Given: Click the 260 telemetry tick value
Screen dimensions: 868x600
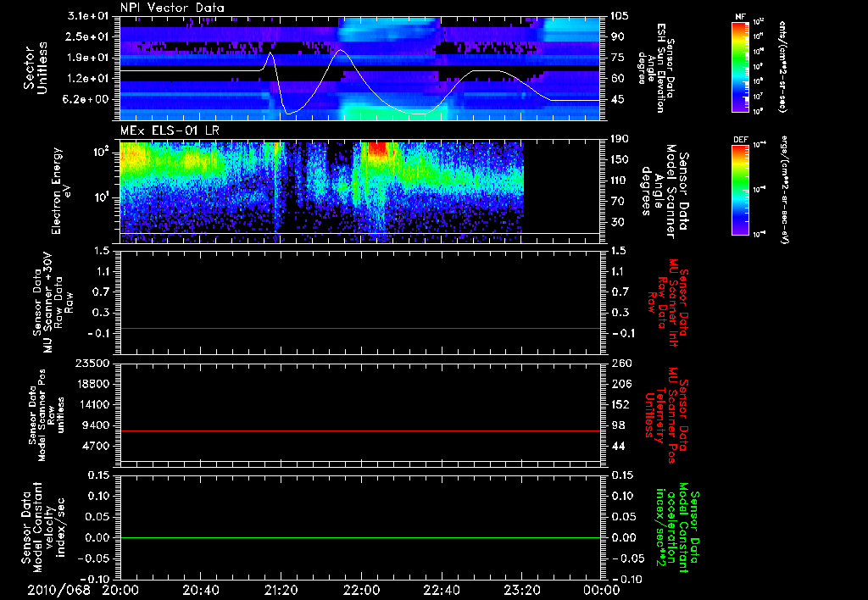Looking at the screenshot, I should [x=620, y=364].
